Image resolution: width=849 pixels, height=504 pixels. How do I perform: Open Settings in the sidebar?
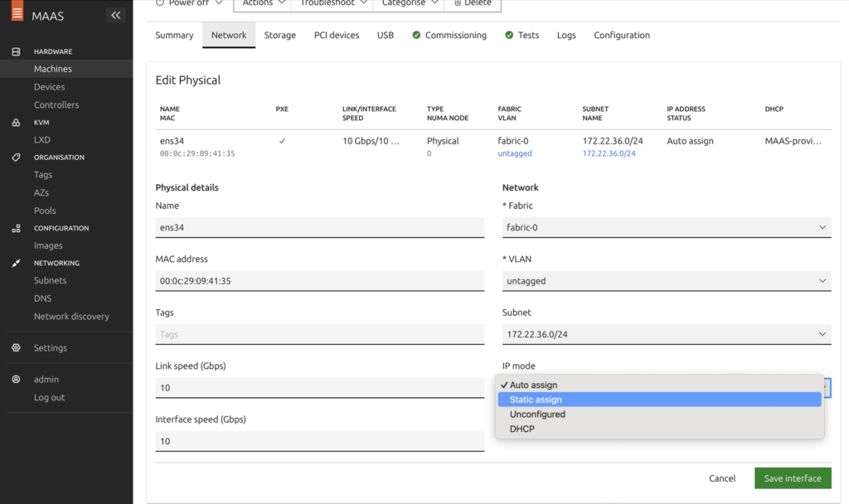tap(51, 347)
